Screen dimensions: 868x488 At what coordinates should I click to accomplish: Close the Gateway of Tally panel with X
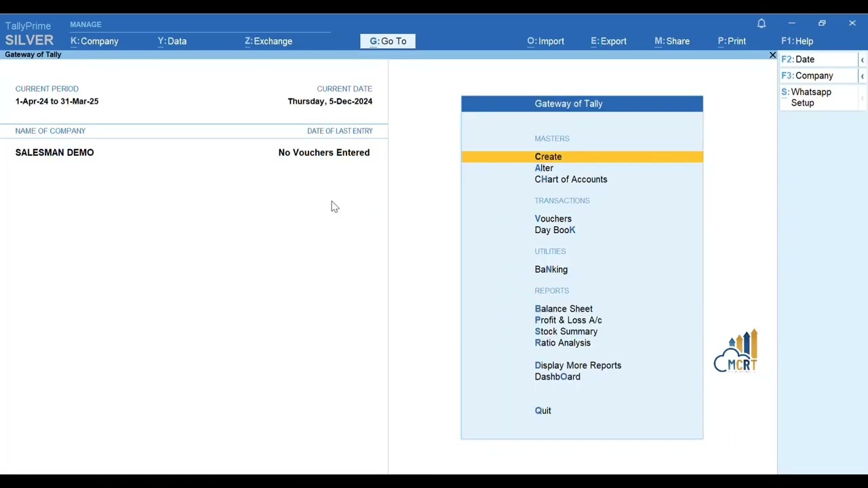point(772,55)
